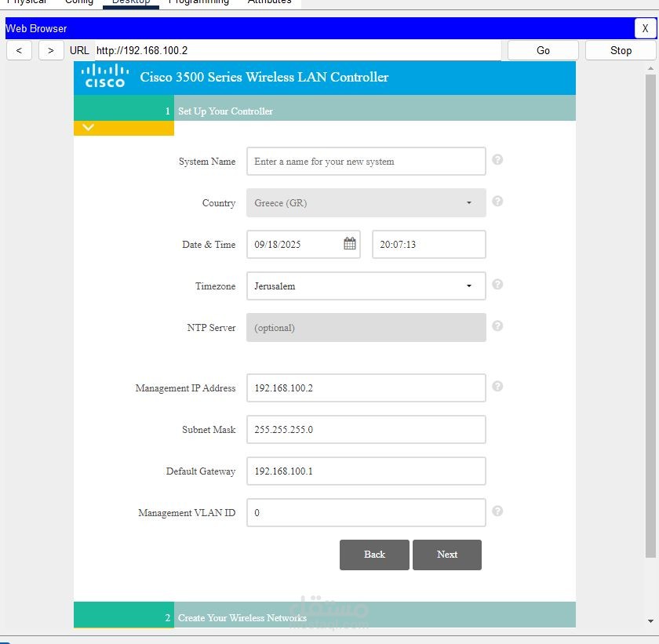659x644 pixels.
Task: Click the Cisco 3500 Series Wireless LAN Controller title
Action: [264, 78]
